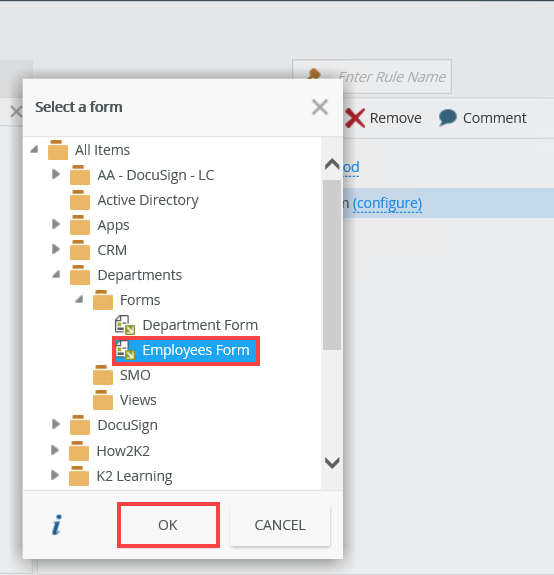Screen dimensions: 554x575
Task: Click the Active Directory folder icon
Action: click(80, 200)
